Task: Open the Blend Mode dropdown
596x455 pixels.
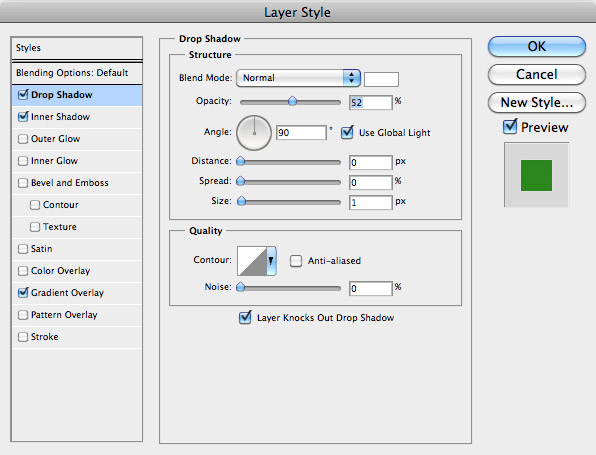Action: pyautogui.click(x=298, y=78)
